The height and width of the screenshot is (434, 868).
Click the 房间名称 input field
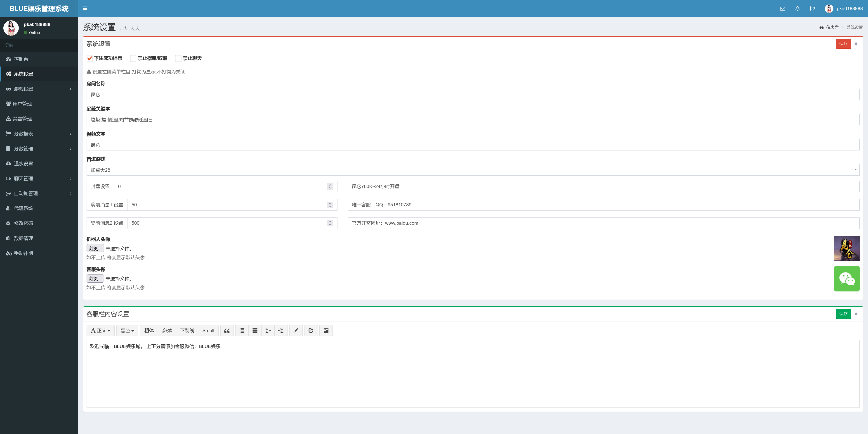[472, 95]
